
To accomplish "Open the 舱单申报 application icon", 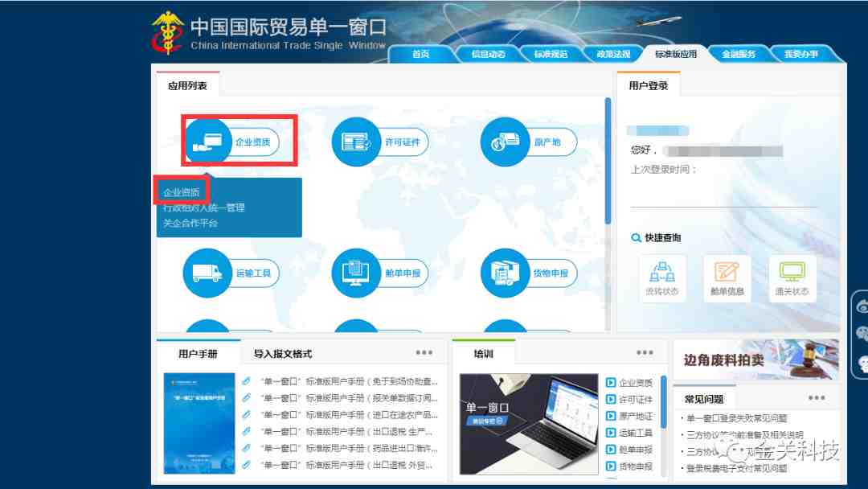I will tap(354, 273).
